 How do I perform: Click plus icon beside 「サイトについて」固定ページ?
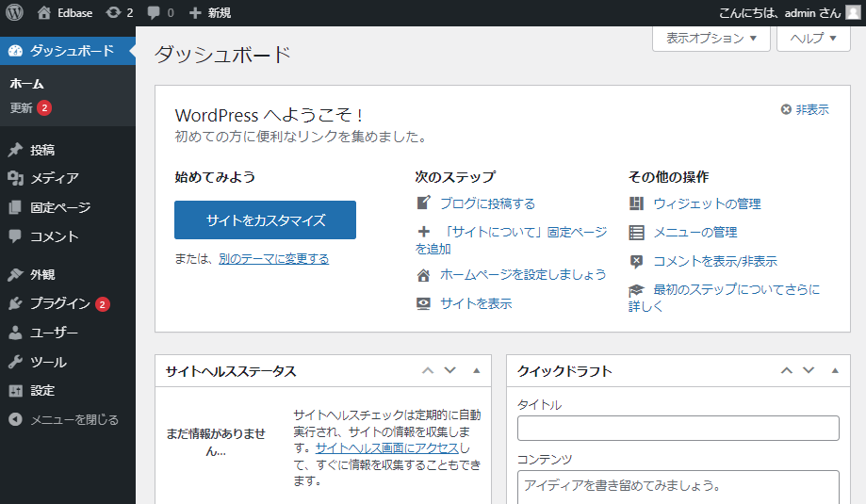tap(424, 232)
